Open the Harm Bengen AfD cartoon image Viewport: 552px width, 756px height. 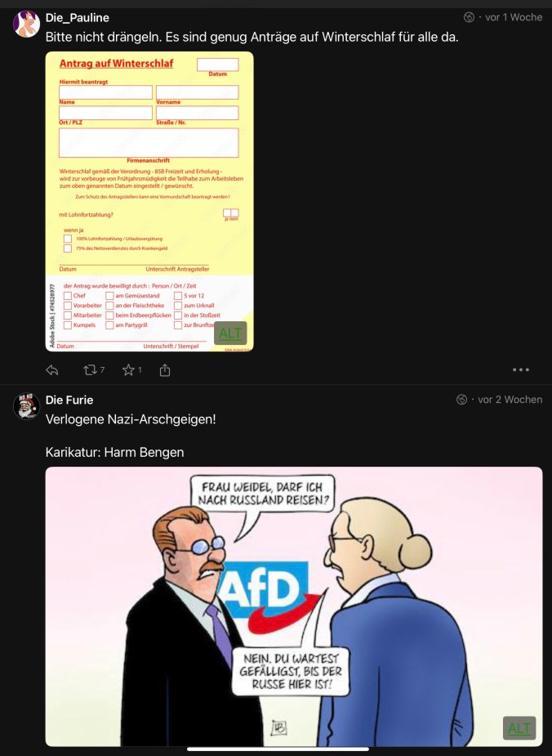click(x=294, y=606)
